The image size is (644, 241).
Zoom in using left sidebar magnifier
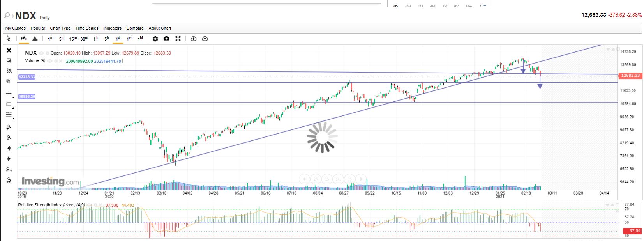click(9, 128)
